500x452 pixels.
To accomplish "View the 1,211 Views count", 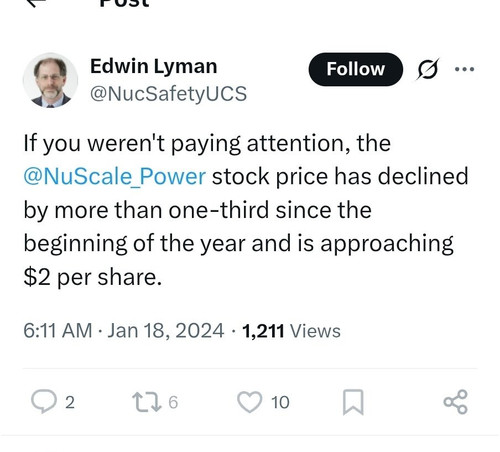I will 291,331.
